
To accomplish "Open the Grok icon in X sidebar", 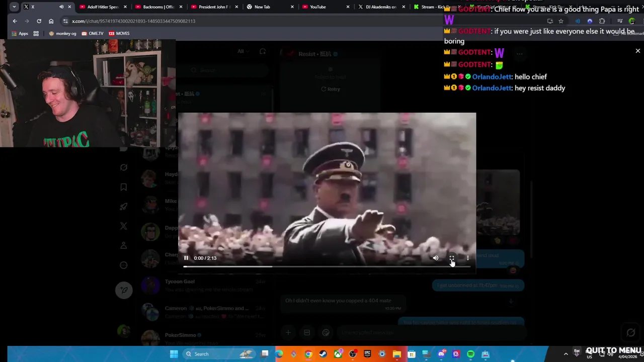I will pyautogui.click(x=124, y=167).
